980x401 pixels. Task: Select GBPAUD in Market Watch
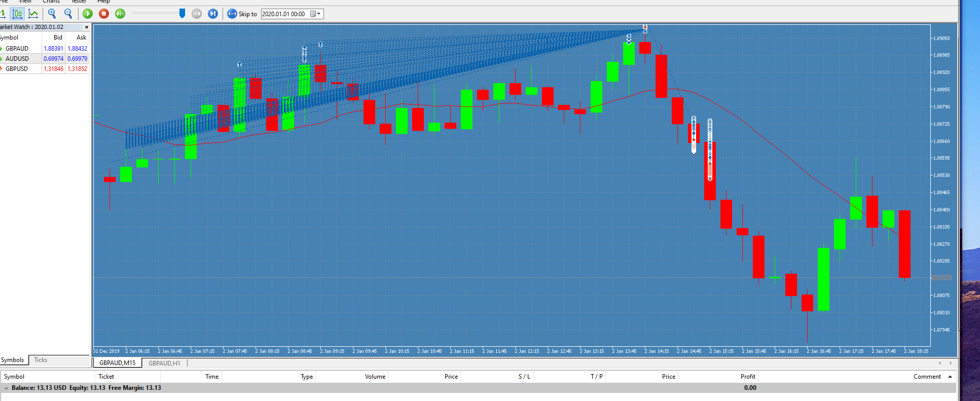[17, 49]
